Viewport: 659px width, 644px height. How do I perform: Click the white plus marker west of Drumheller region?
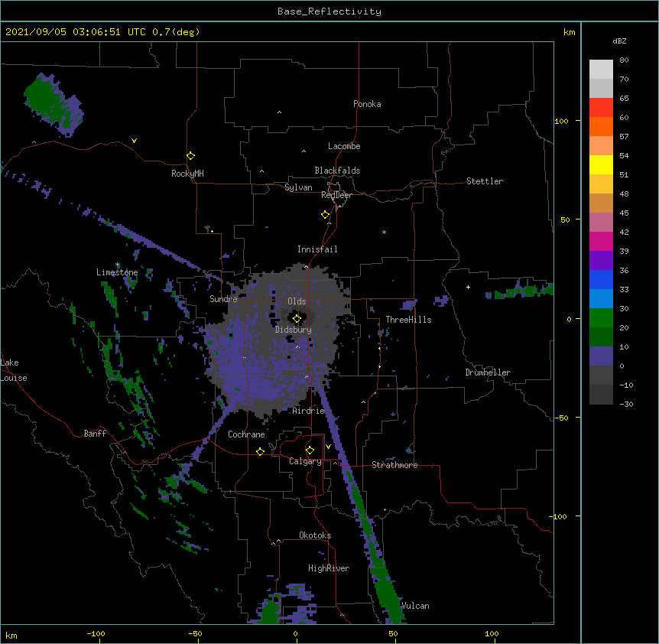[x=468, y=287]
